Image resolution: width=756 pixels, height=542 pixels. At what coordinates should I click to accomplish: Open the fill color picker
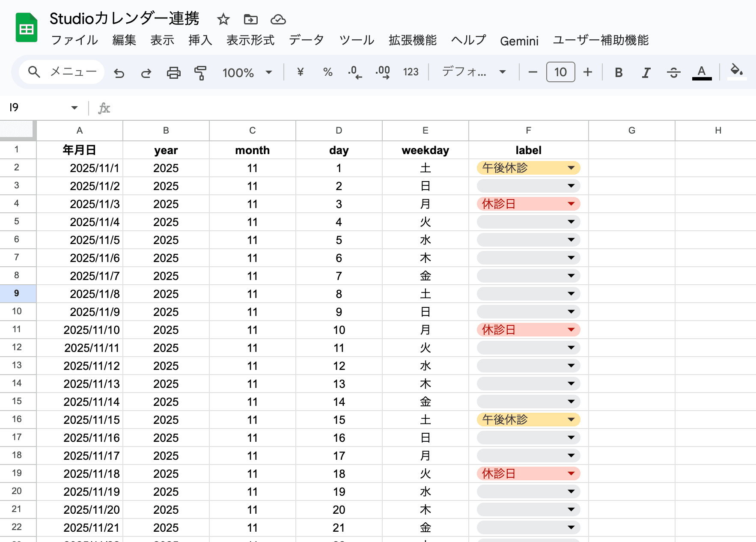(736, 71)
